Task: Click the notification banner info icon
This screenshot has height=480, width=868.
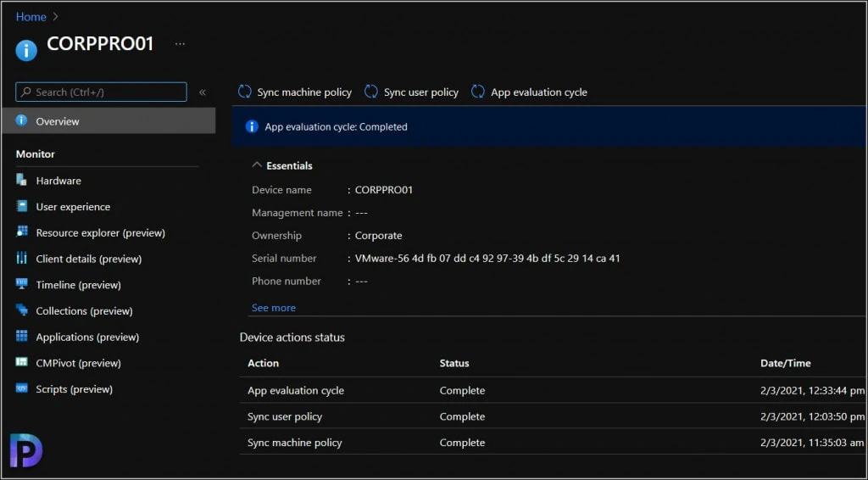Action: (252, 126)
